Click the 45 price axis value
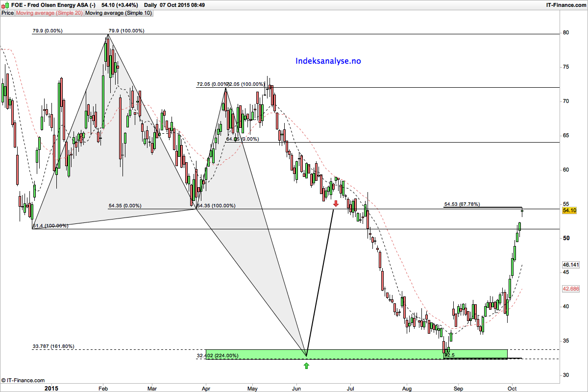This screenshot has width=588, height=392. (x=565, y=272)
